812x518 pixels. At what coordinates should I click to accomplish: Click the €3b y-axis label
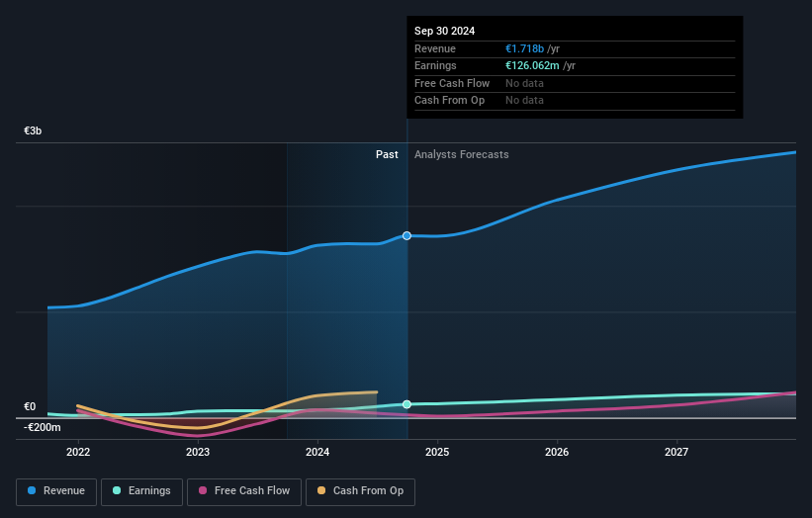pyautogui.click(x=33, y=130)
